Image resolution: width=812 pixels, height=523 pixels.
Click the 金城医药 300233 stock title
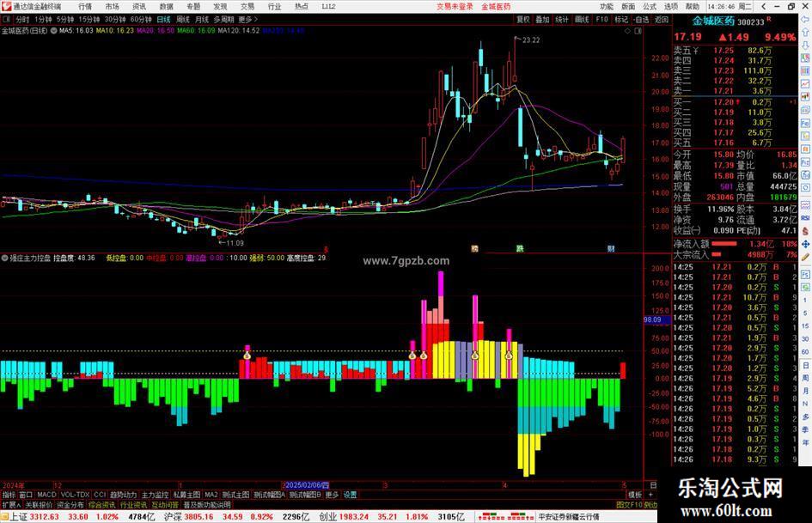pyautogui.click(x=728, y=21)
